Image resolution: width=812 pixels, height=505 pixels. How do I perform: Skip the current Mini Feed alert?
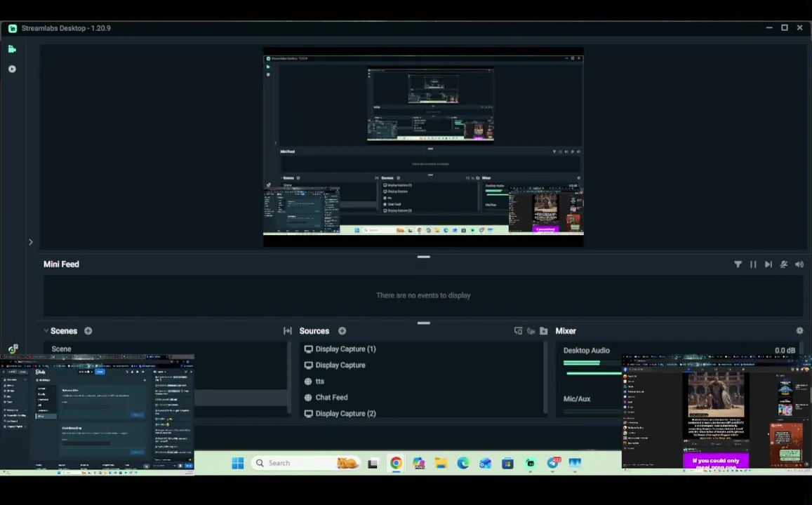[x=768, y=264]
